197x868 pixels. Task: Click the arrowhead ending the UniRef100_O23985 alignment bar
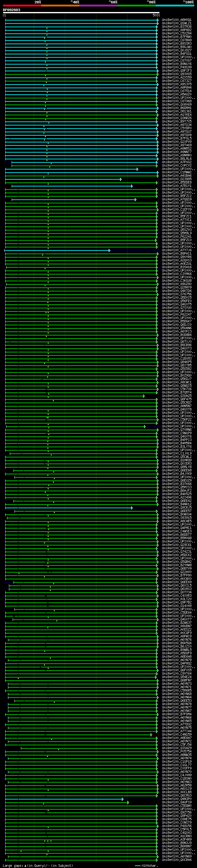121,179
